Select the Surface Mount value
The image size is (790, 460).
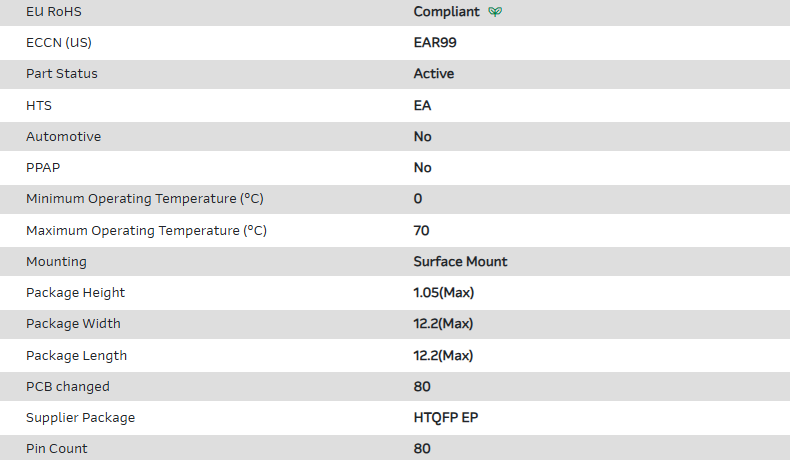click(x=460, y=262)
